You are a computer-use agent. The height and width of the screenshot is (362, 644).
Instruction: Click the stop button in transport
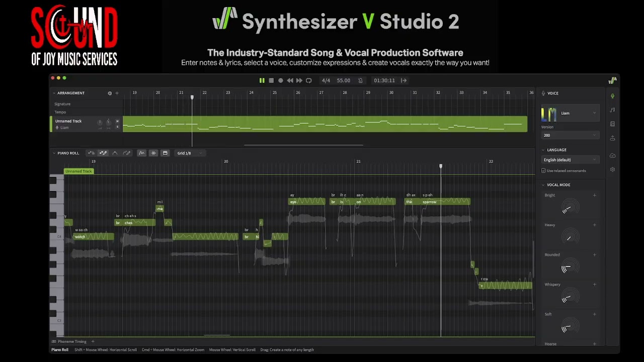click(x=271, y=80)
